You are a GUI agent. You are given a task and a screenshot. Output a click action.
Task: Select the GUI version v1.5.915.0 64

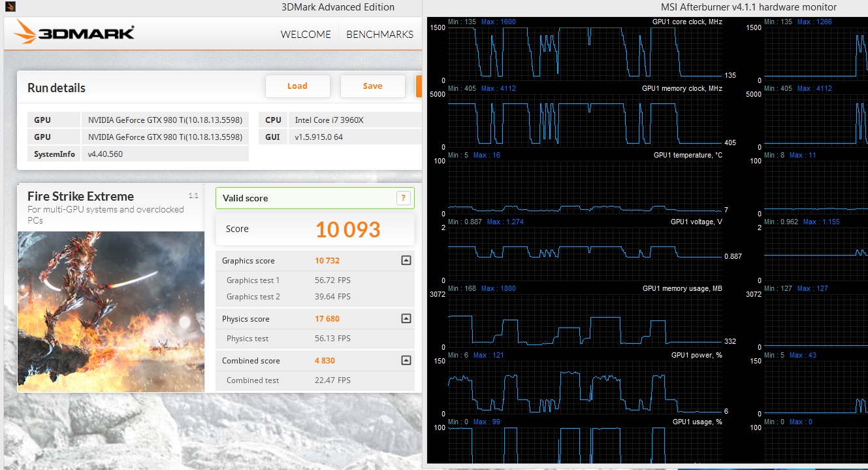pos(319,137)
